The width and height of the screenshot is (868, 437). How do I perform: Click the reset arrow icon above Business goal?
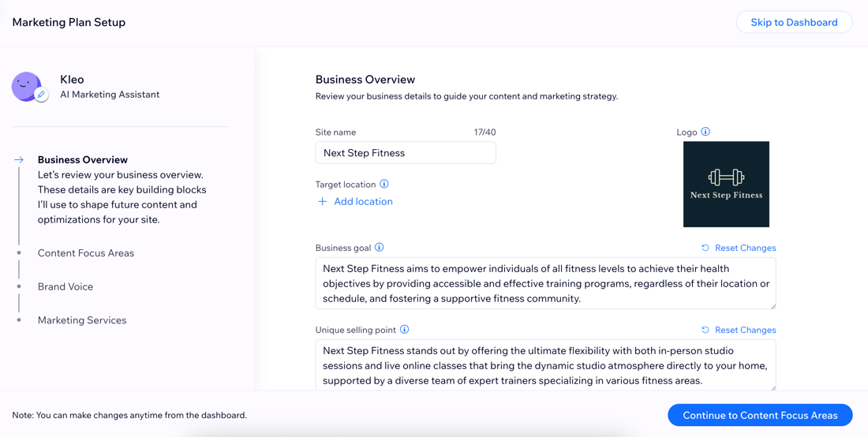705,248
